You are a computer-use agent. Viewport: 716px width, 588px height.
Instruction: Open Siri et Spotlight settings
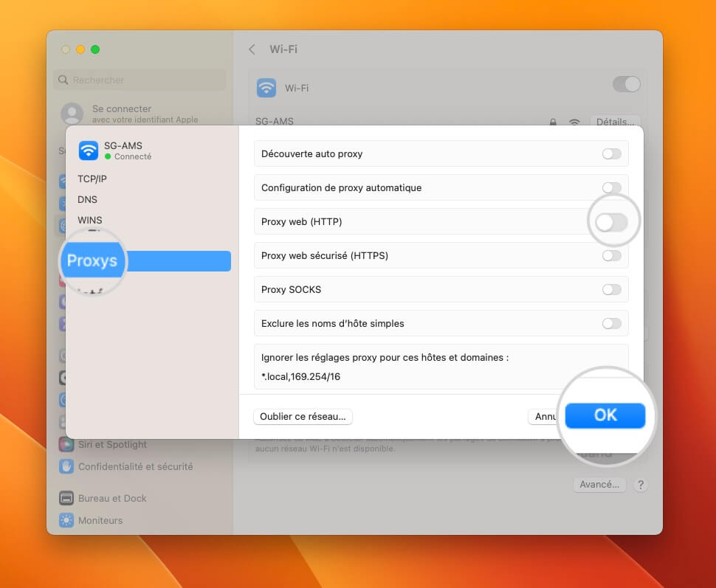(x=112, y=444)
